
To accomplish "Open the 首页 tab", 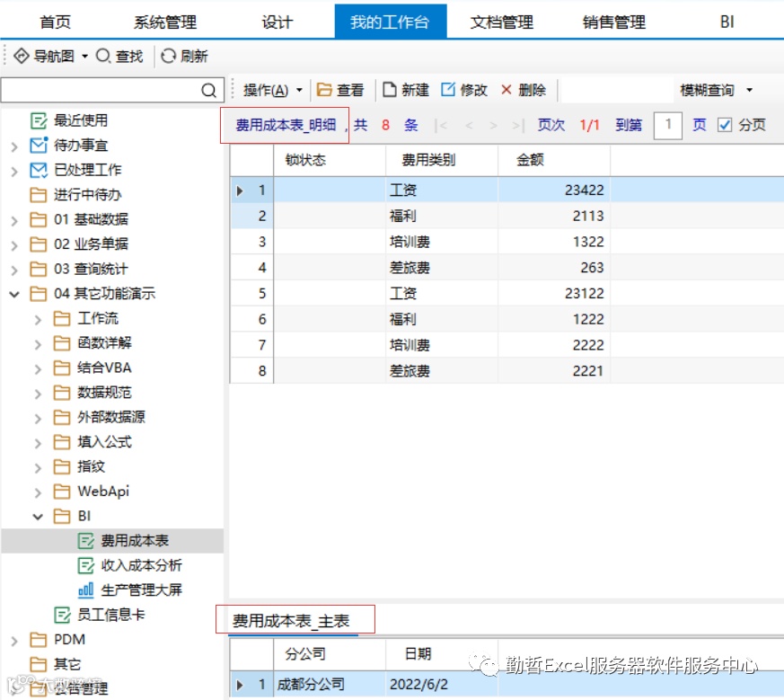I will tap(55, 22).
